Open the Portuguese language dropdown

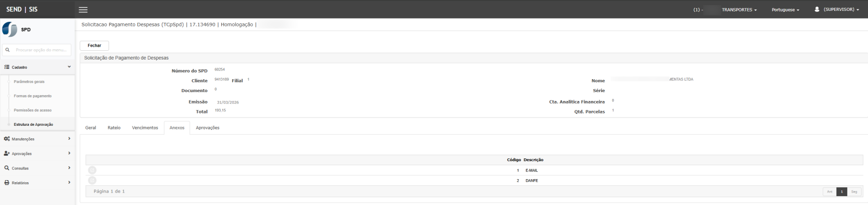pos(785,10)
